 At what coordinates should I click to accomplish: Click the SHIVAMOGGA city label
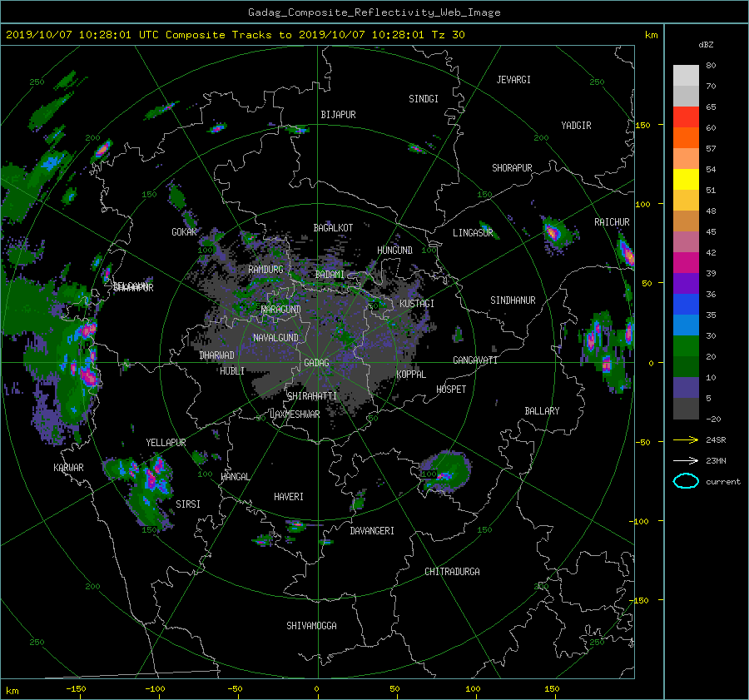click(311, 626)
